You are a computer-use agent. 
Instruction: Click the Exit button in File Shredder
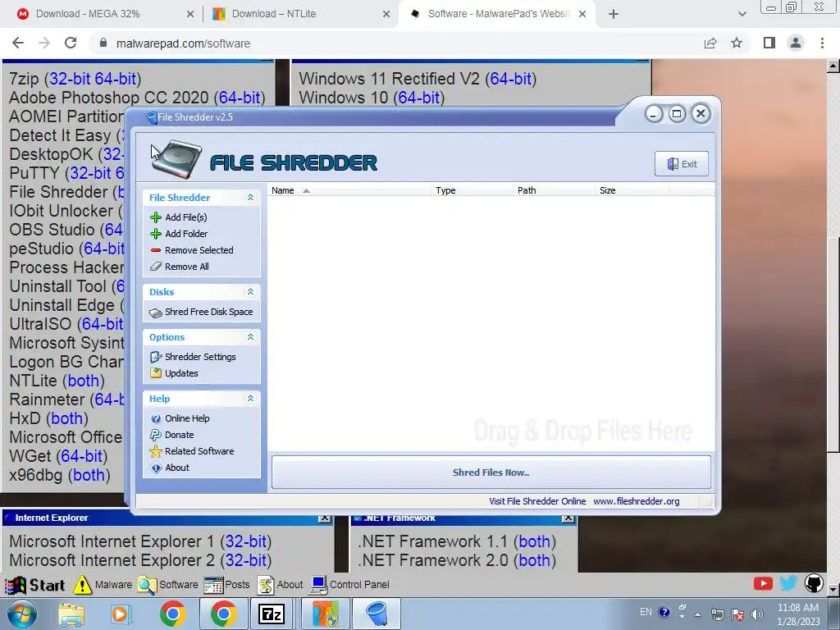(682, 164)
